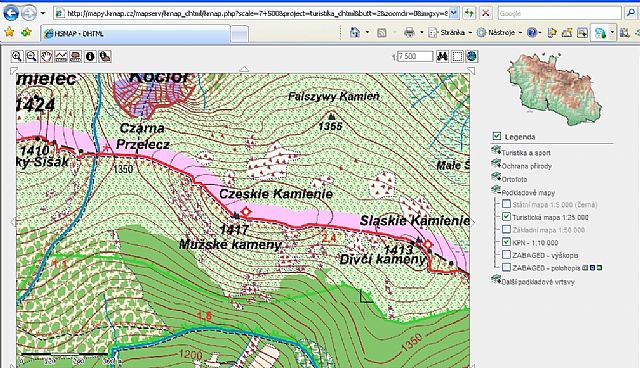Toggle the Legenda checkbox
Screen dimensions: 640x368
click(497, 136)
